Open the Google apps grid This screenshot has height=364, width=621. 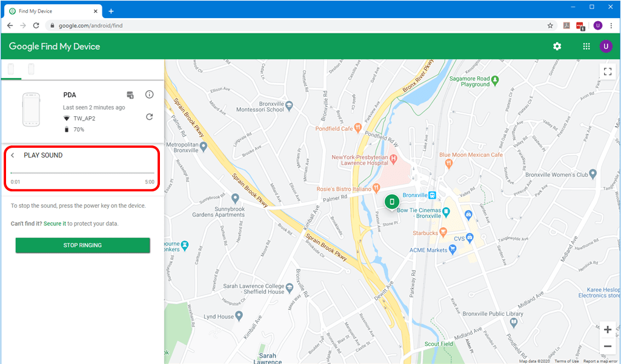(586, 47)
